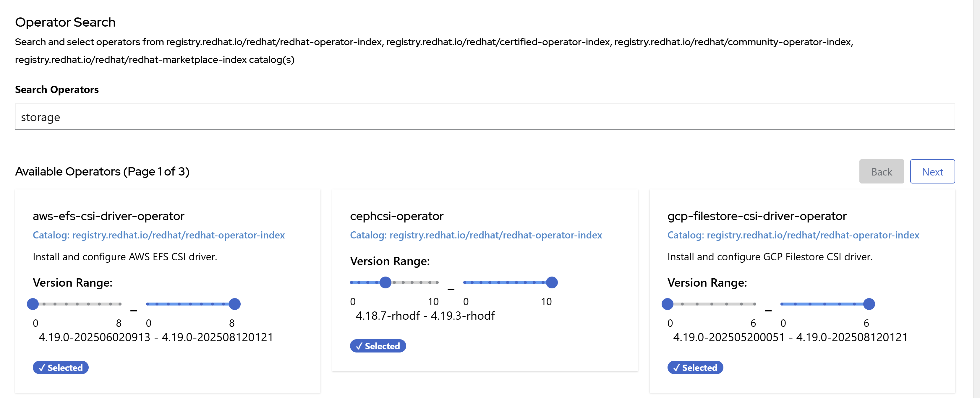
Task: Click gcp-filestore maximum version slider handle
Action: 869,304
